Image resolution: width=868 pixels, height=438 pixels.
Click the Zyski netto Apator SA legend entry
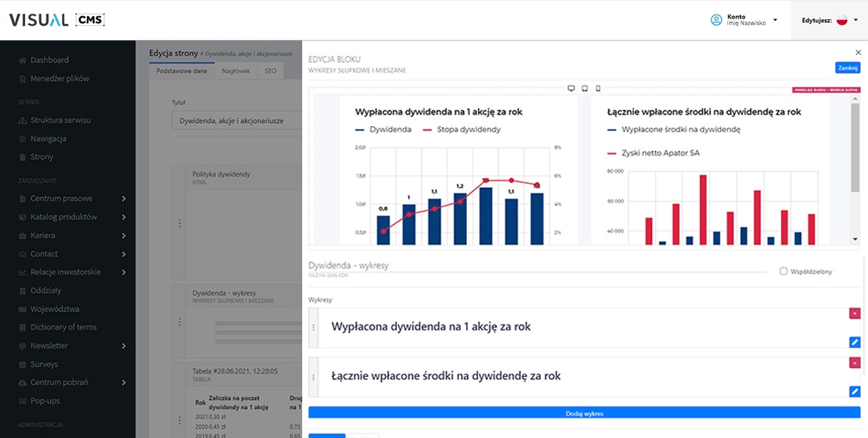[653, 153]
